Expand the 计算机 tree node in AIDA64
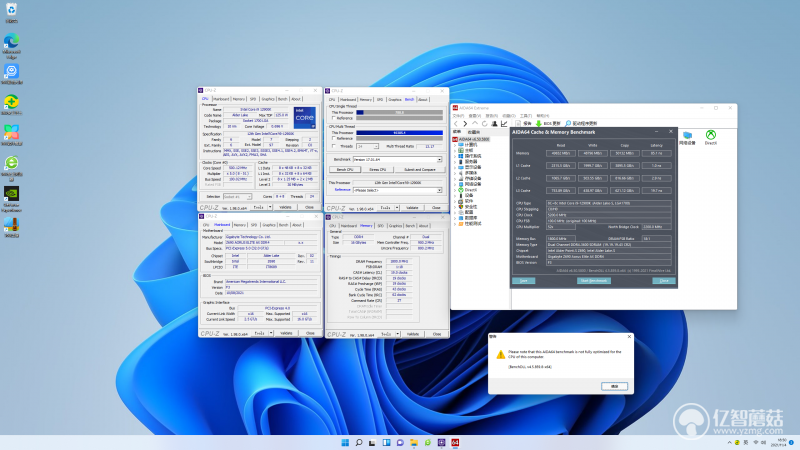The height and width of the screenshot is (450, 800). click(x=456, y=145)
